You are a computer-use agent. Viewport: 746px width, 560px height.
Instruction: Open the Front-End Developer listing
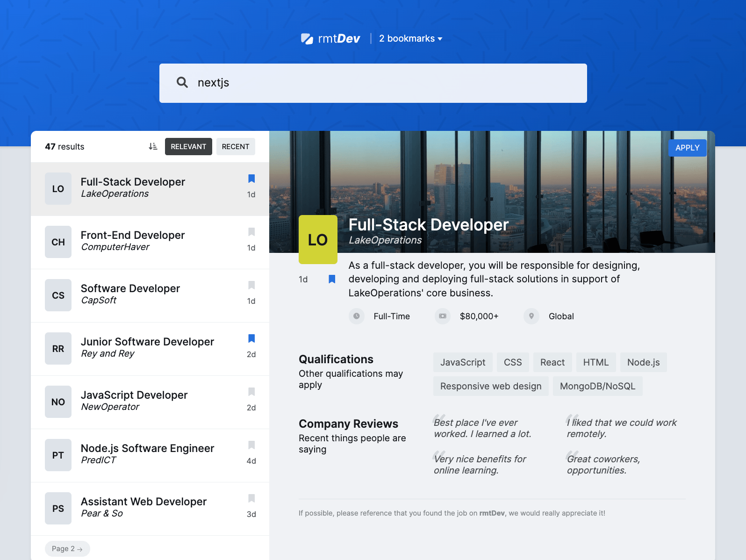point(150,242)
